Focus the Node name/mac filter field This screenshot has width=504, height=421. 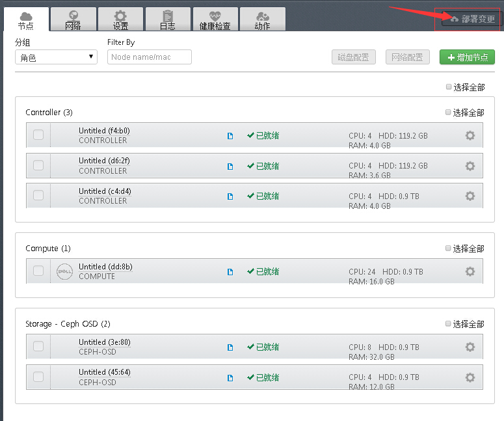[x=150, y=57]
